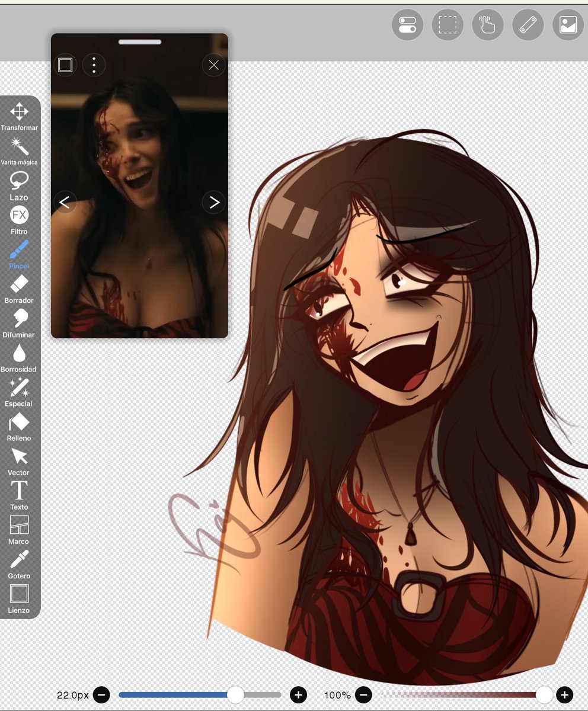The width and height of the screenshot is (588, 711).
Task: Decrease opacity with minus button
Action: 363,694
